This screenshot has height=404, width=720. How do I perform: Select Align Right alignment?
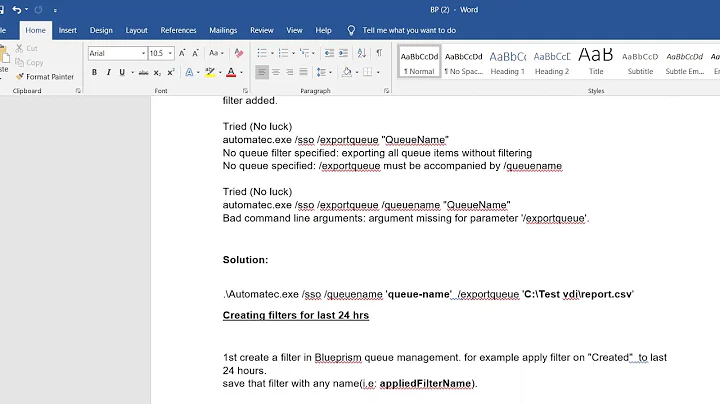290,72
